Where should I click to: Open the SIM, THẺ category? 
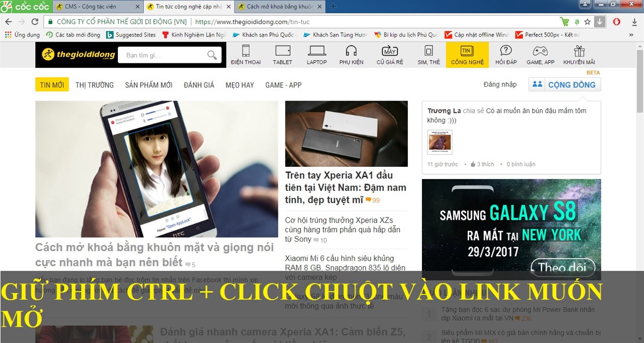pos(429,55)
